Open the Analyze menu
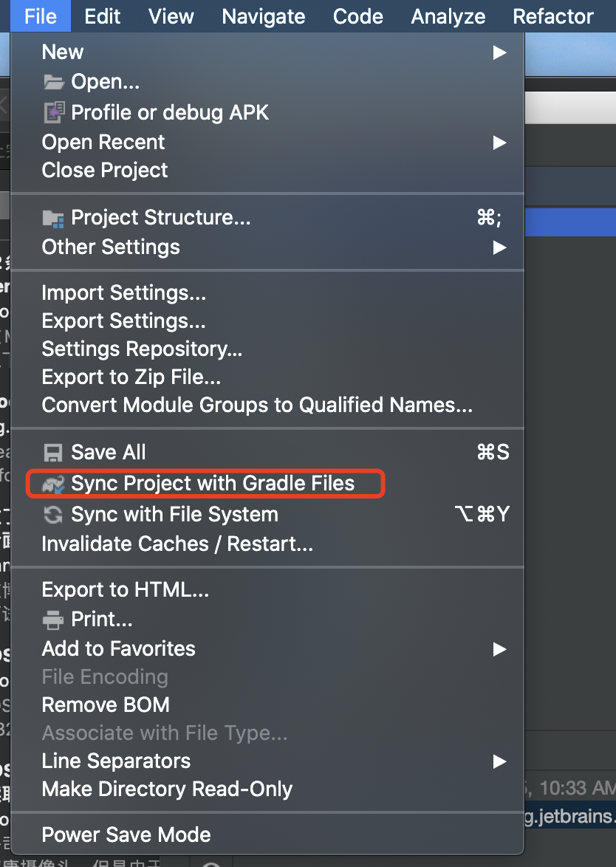The width and height of the screenshot is (616, 867). (x=448, y=16)
